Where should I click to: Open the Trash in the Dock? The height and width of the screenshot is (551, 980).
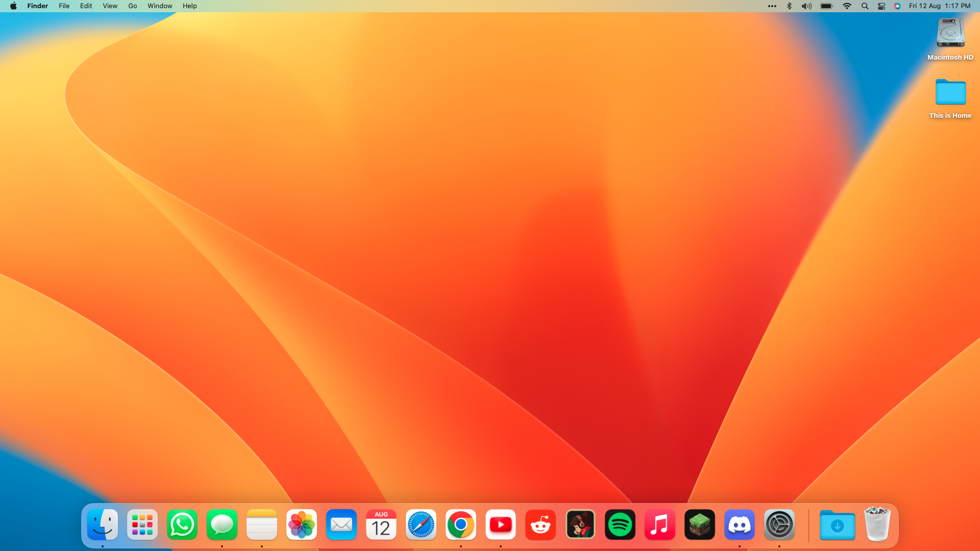coord(877,524)
